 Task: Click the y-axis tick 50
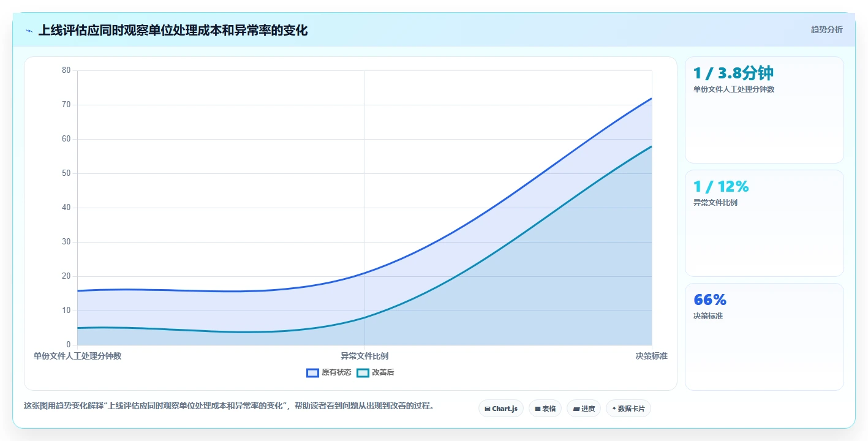point(66,173)
